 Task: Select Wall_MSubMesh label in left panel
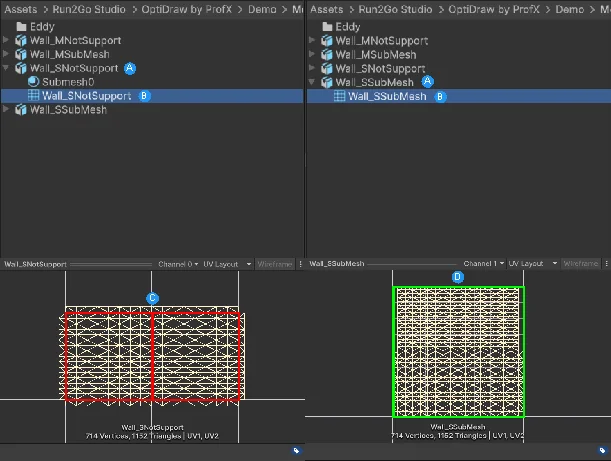pyautogui.click(x=70, y=55)
